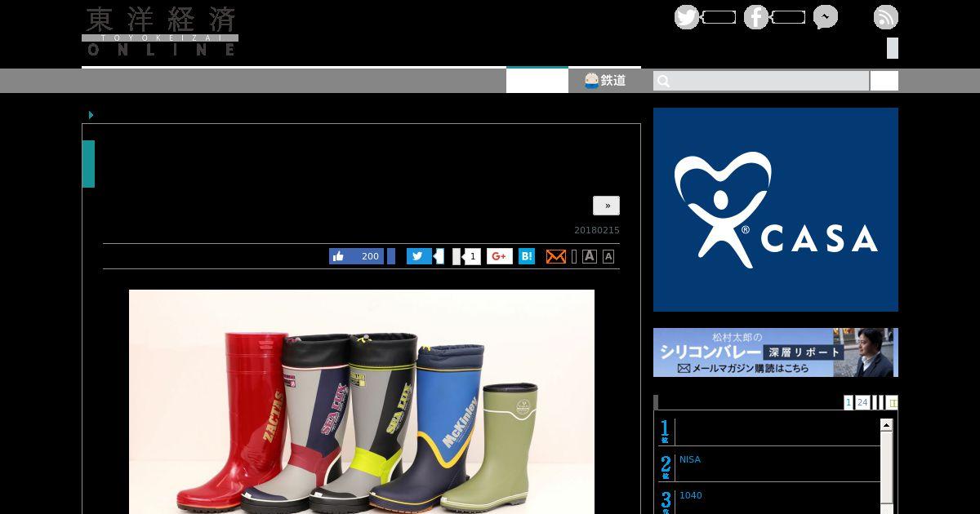The width and height of the screenshot is (980, 514).
Task: Click the magnifier icon in search box
Action: (664, 81)
